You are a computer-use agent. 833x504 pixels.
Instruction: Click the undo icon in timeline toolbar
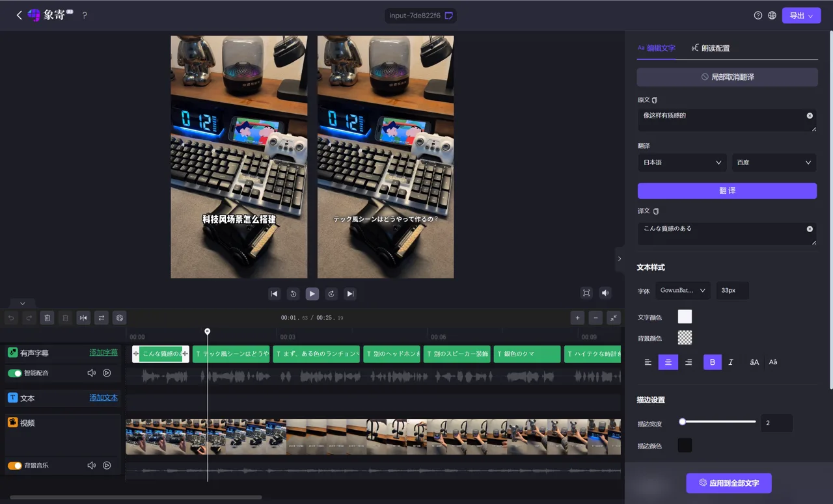[11, 317]
